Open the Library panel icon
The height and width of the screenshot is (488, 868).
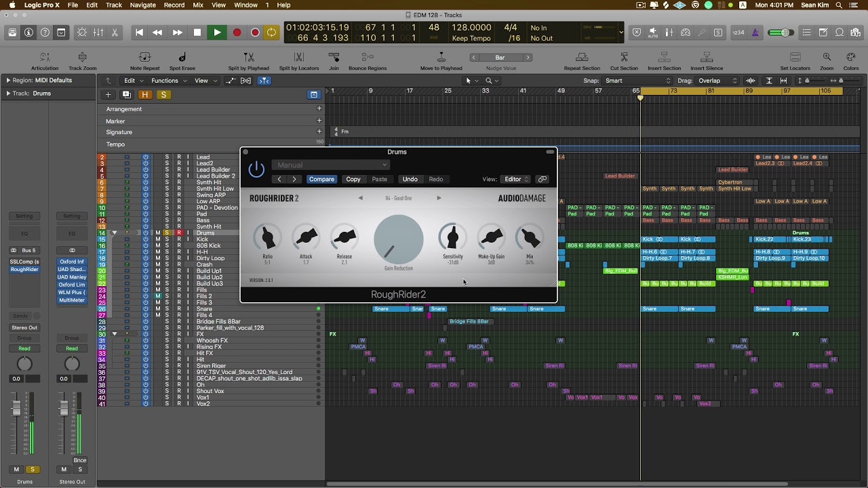(x=12, y=33)
